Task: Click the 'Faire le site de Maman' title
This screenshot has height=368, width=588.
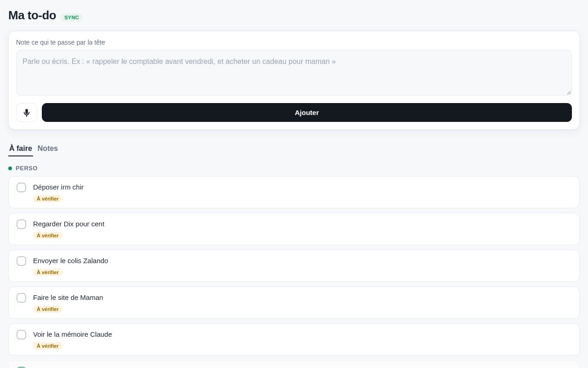Action: coord(68,298)
